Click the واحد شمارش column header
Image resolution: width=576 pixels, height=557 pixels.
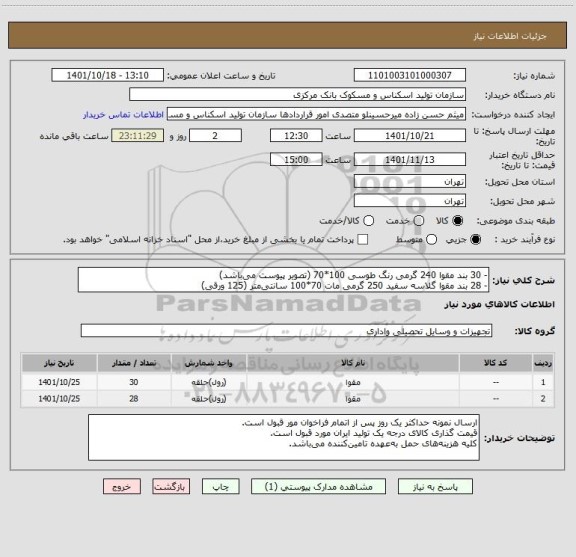[x=208, y=363]
